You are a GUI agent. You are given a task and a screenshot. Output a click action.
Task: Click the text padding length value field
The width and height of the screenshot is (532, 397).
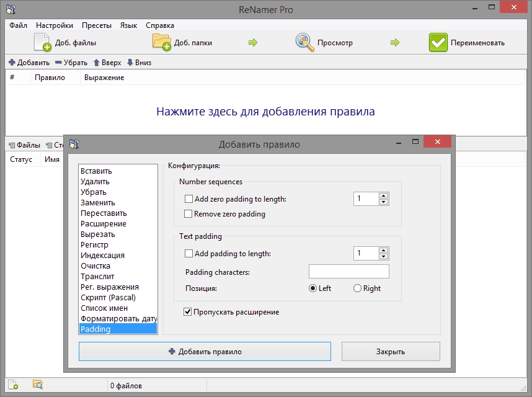click(366, 254)
